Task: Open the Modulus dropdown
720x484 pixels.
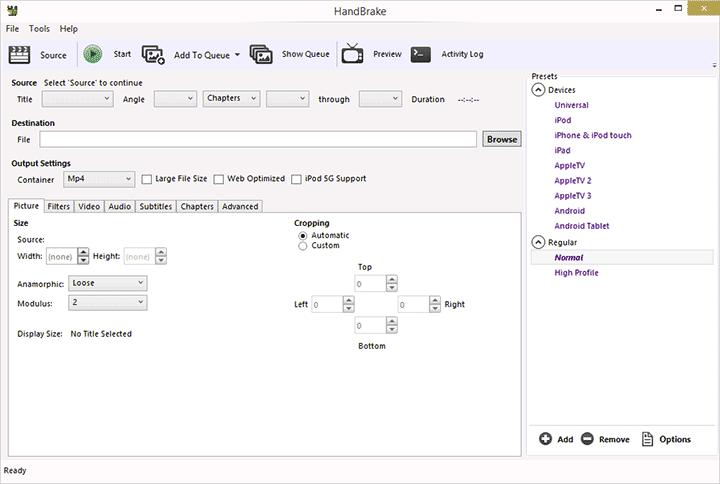Action: click(x=108, y=303)
